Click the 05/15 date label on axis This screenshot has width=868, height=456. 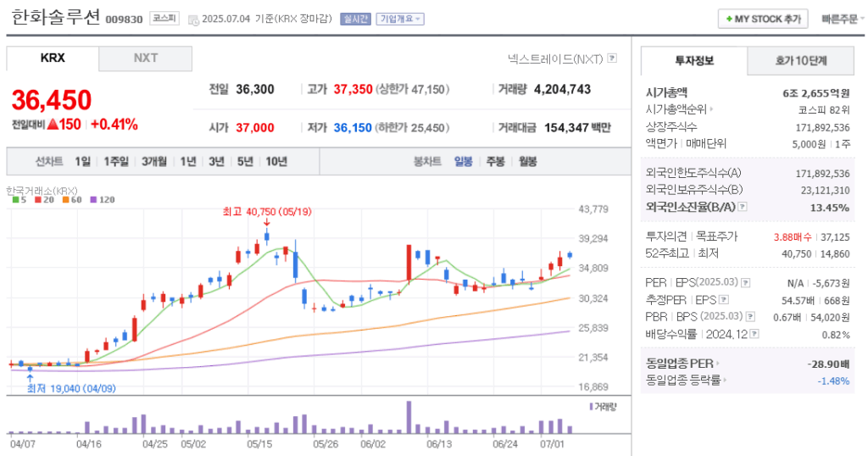pyautogui.click(x=259, y=444)
